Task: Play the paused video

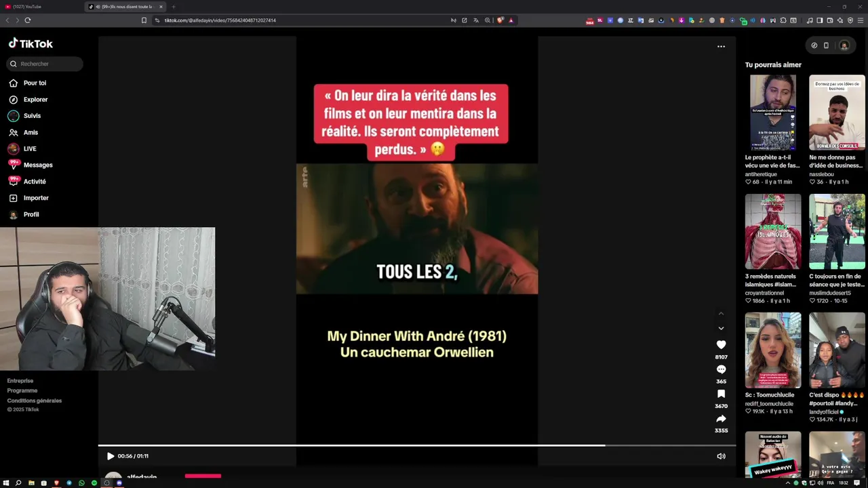Action: (111, 456)
